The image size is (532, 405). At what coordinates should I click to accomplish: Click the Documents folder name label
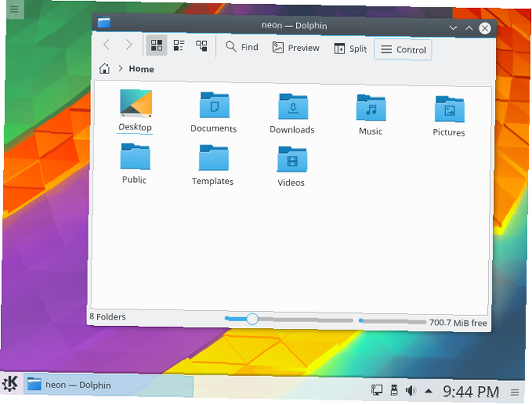coord(213,128)
